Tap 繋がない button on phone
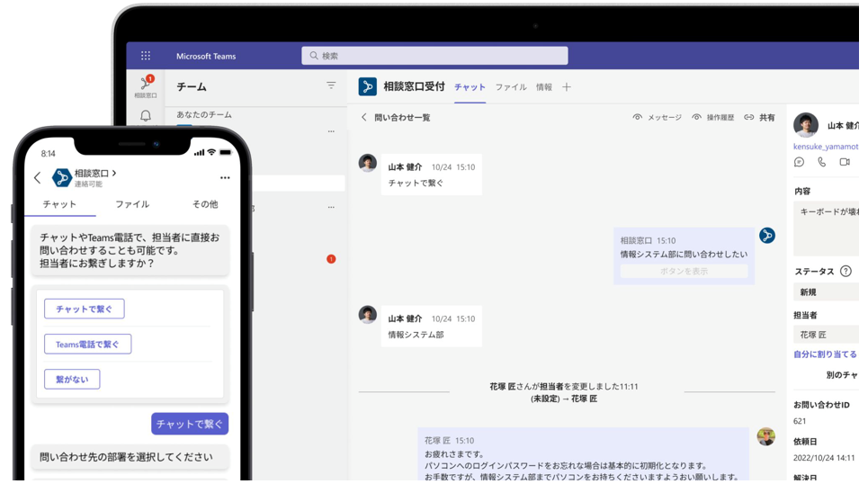Image resolution: width=868 pixels, height=493 pixels. click(72, 380)
